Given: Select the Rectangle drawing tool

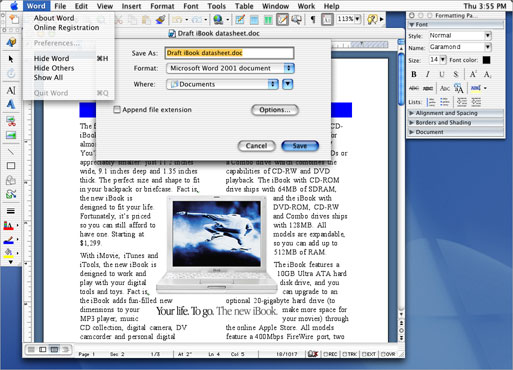Looking at the screenshot, I should pyautogui.click(x=11, y=166).
